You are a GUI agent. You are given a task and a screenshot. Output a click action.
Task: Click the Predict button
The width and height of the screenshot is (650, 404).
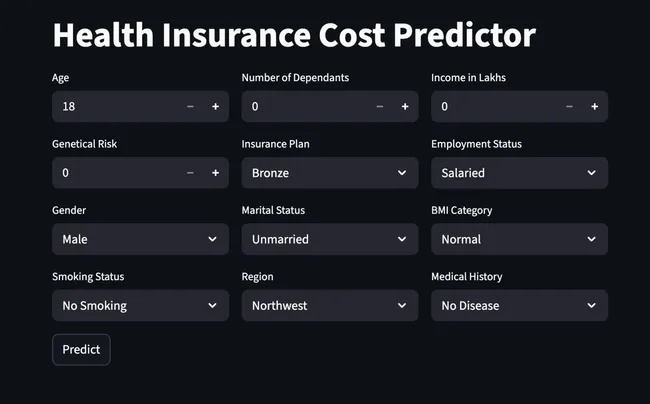[x=81, y=349]
